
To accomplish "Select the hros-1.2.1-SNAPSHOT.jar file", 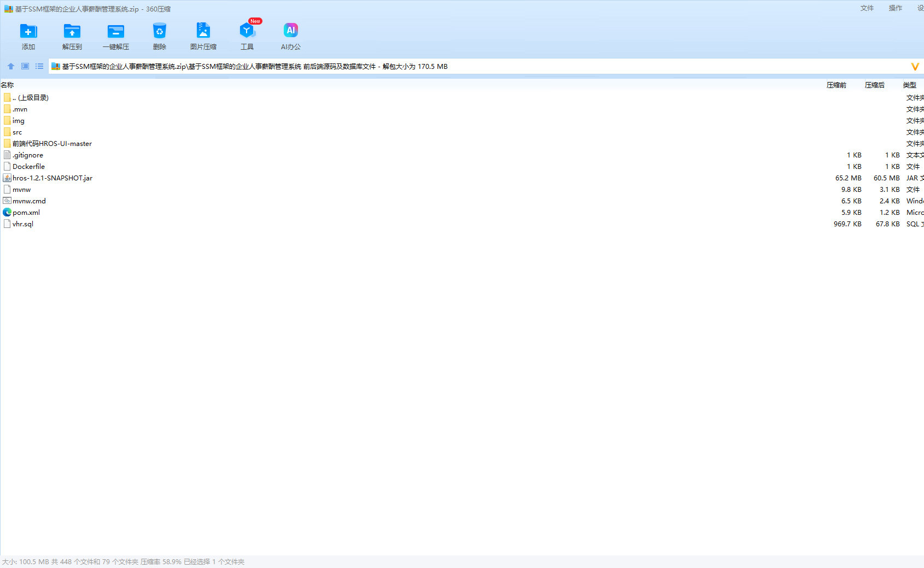I will [52, 178].
